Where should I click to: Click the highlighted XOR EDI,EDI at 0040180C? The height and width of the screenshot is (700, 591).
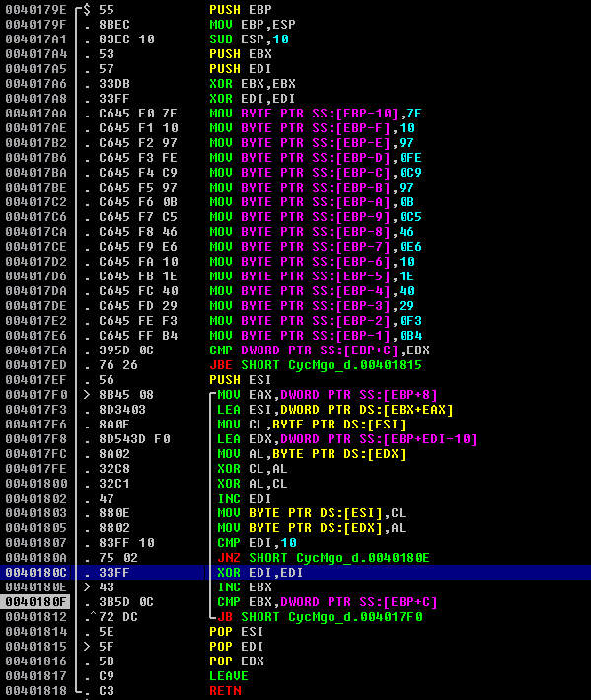coord(260,573)
